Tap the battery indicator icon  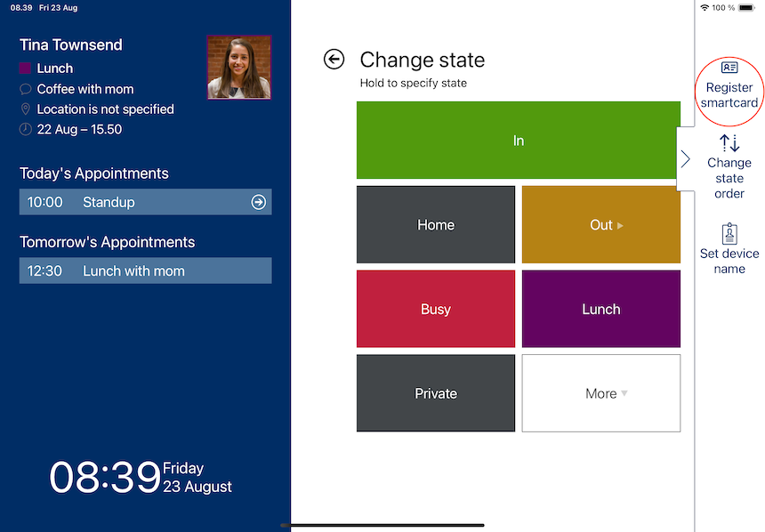(746, 8)
